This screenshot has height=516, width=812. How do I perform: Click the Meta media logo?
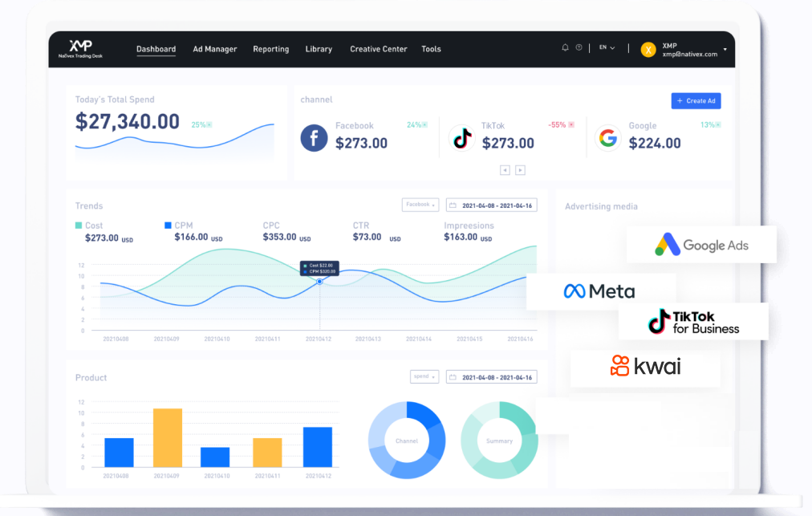[x=599, y=291]
